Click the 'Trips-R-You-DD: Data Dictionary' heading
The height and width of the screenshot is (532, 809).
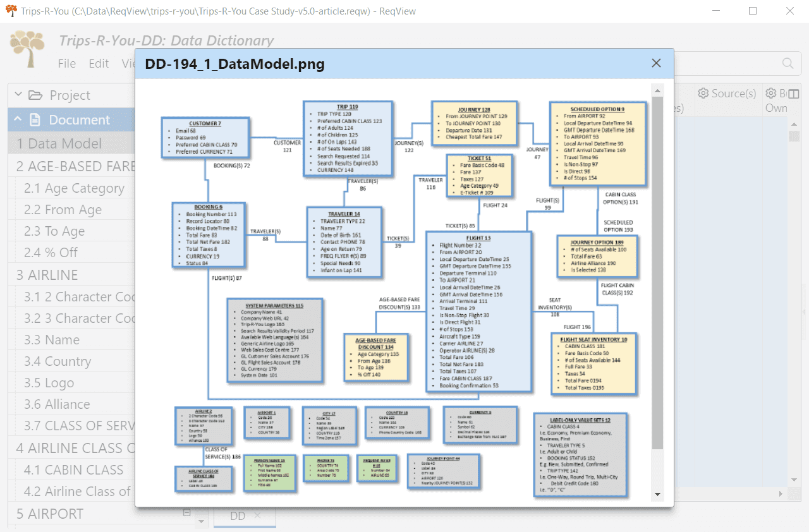[166, 41]
